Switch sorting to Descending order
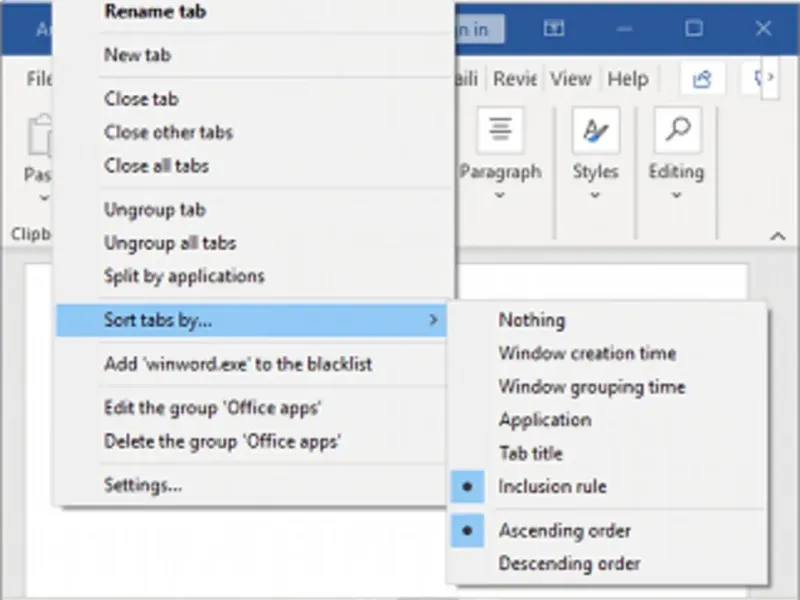The image size is (800, 600). click(x=569, y=564)
